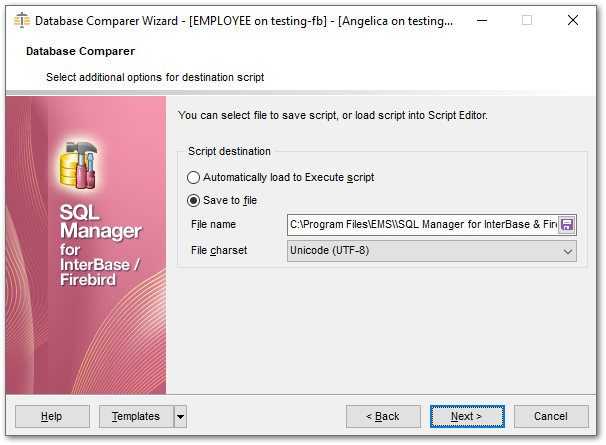Image resolution: width=606 pixels, height=445 pixels.
Task: Click the floppy disk icon beside File name
Action: [x=567, y=225]
